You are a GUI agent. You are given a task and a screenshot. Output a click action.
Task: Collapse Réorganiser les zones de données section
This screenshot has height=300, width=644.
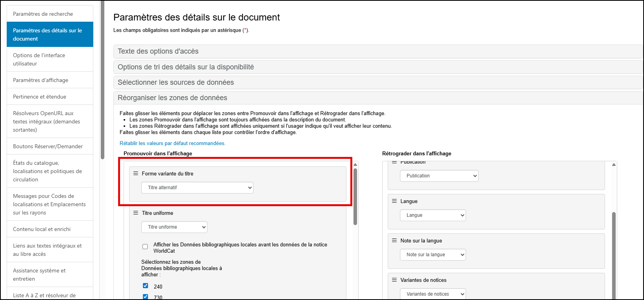[172, 98]
